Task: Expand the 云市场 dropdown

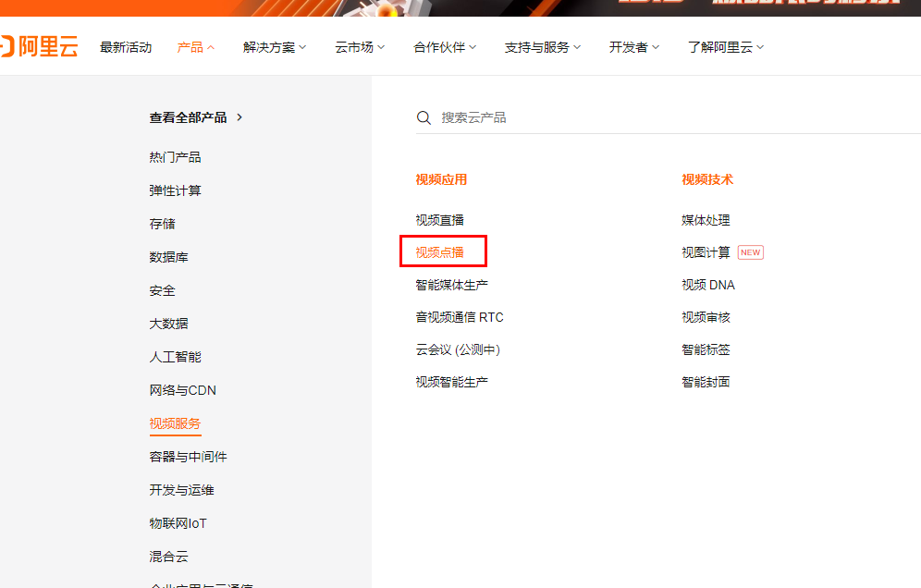Action: (x=360, y=47)
